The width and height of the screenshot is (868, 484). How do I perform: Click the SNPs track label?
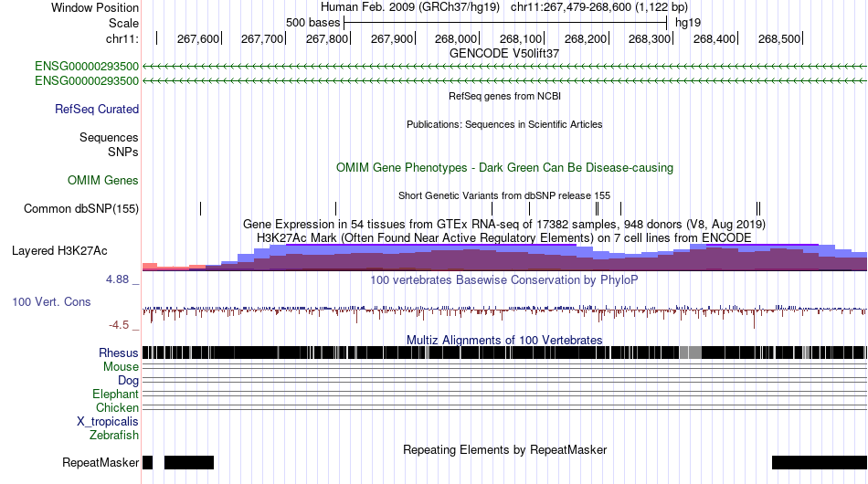click(x=123, y=152)
